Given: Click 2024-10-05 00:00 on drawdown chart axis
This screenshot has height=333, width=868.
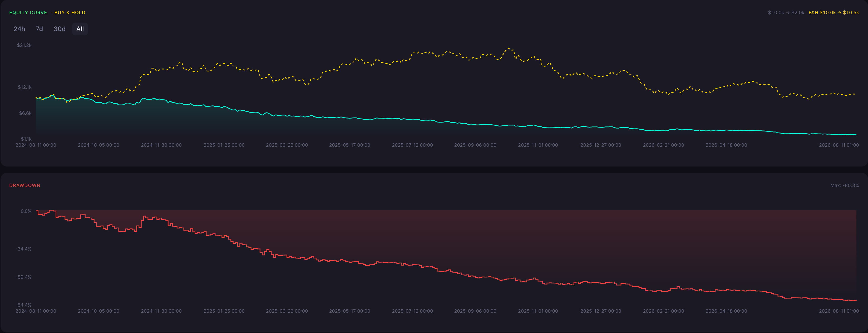Looking at the screenshot, I should click(x=98, y=311).
